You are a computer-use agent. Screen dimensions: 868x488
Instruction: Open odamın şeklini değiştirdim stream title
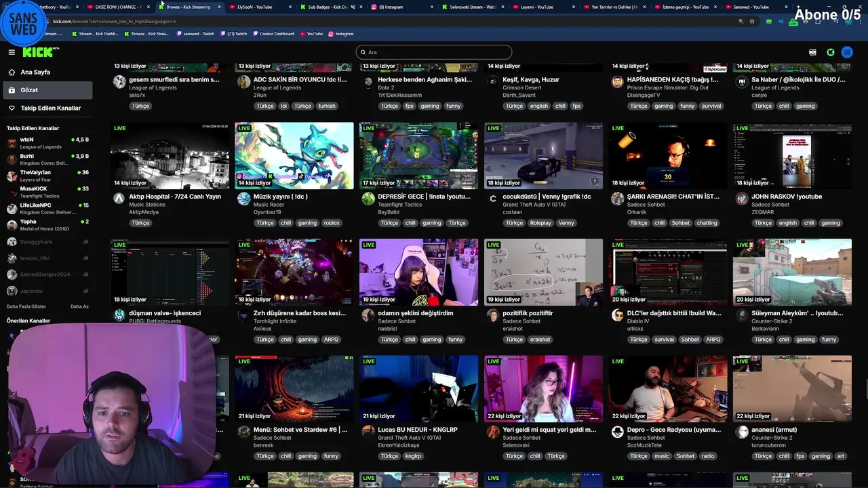pyautogui.click(x=416, y=313)
